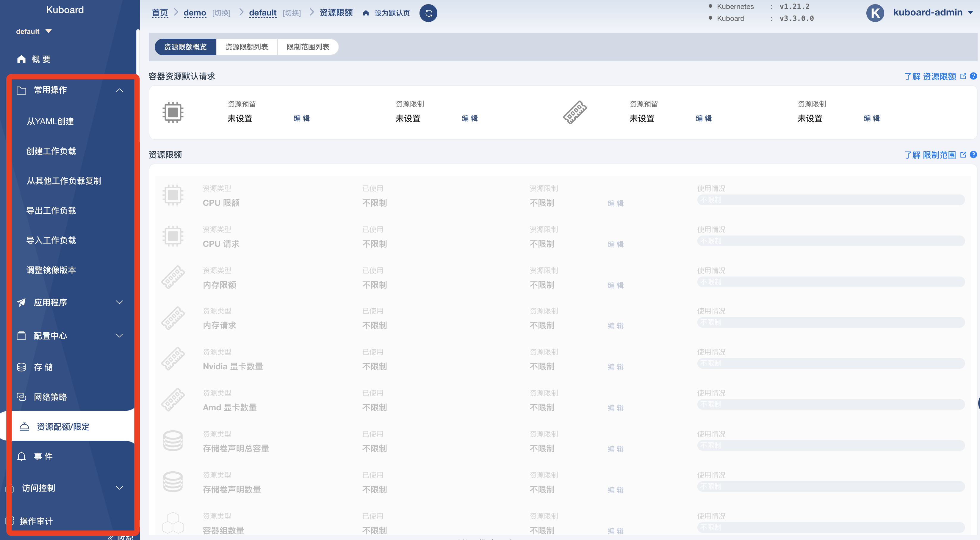
Task: Edit CPU 资源预留 default request
Action: pyautogui.click(x=302, y=118)
